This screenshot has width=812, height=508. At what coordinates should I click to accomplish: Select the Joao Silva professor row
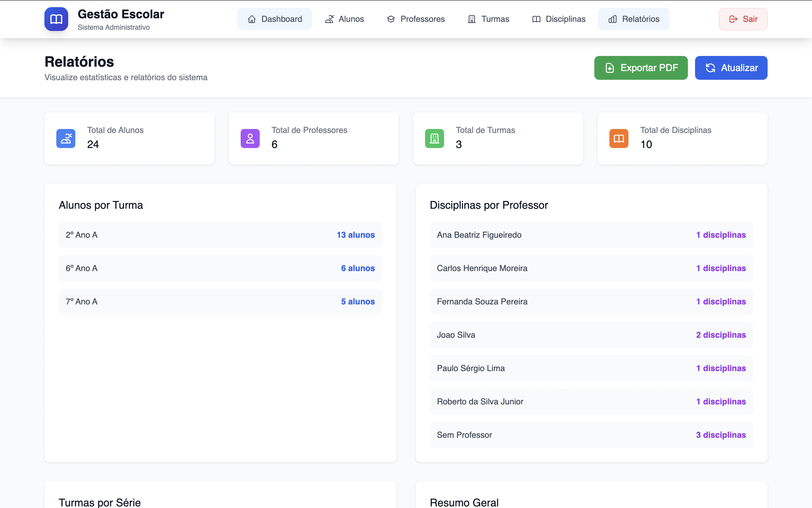tap(591, 335)
